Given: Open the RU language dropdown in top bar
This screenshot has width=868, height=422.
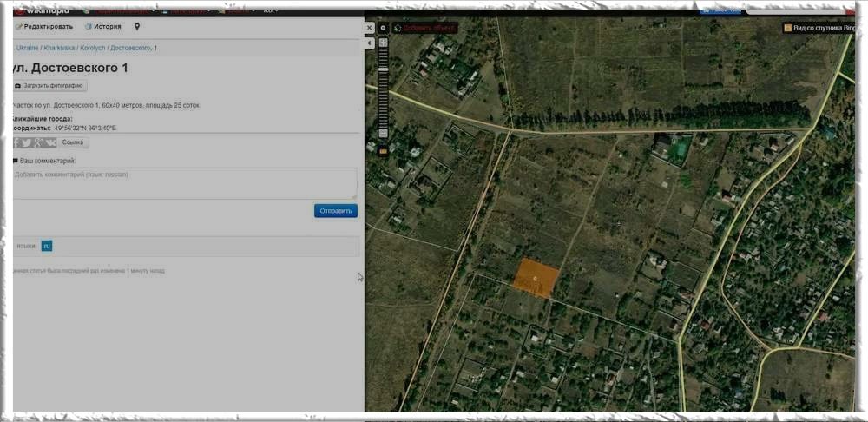Looking at the screenshot, I should 271,10.
